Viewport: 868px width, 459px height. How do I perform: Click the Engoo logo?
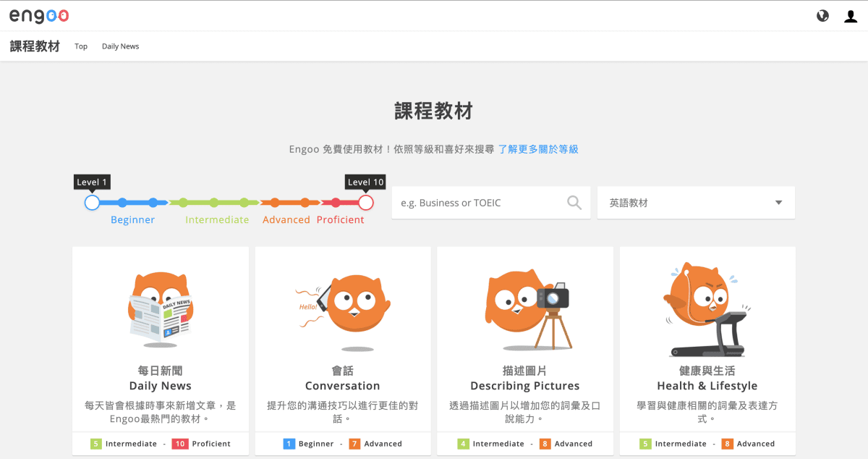39,15
